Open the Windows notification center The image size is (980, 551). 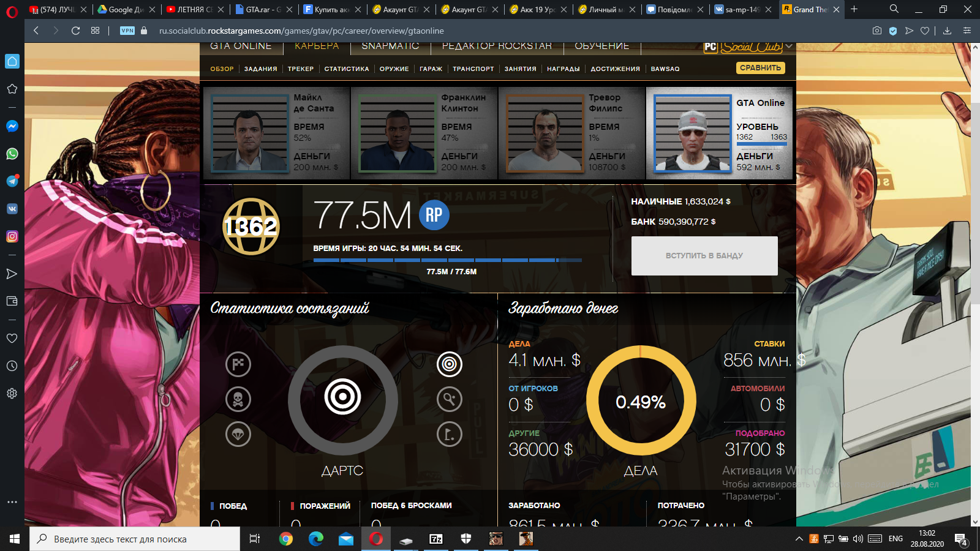click(x=960, y=539)
